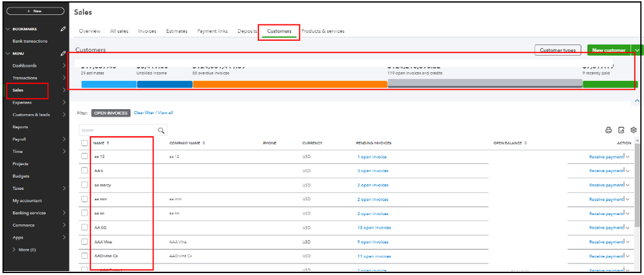
Task: Click the gray open invoices bar
Action: [485, 83]
